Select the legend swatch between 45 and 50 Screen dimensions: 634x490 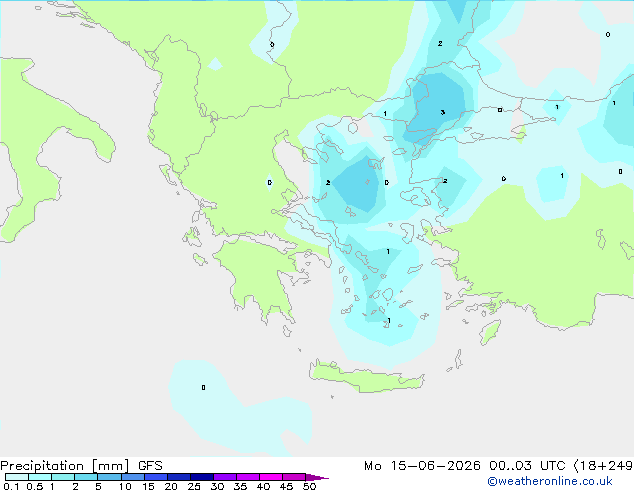(x=294, y=477)
